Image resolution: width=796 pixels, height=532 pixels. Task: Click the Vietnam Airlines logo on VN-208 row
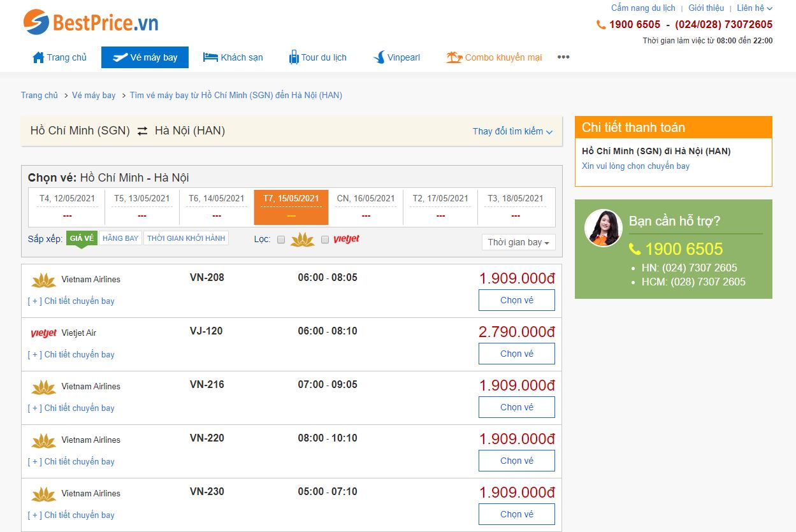pos(43,280)
